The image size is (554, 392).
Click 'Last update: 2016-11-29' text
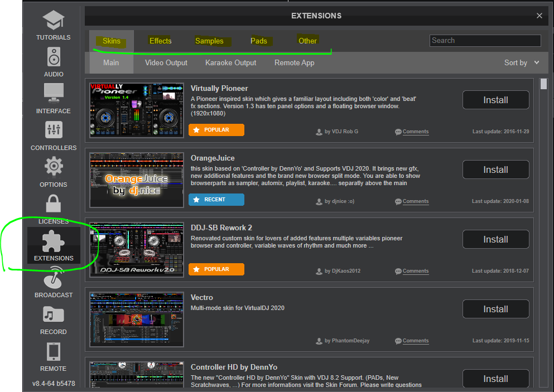pyautogui.click(x=500, y=132)
